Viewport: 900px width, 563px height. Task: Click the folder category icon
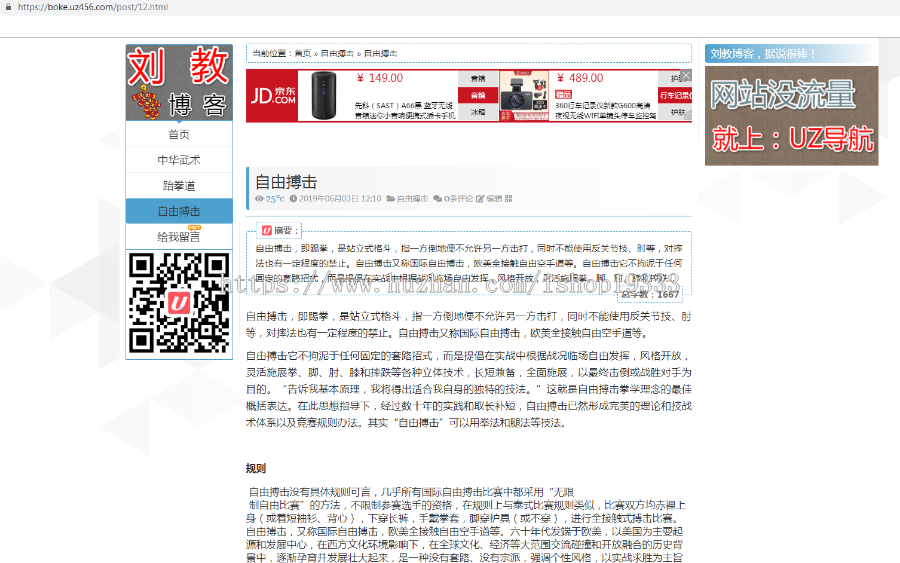(391, 199)
